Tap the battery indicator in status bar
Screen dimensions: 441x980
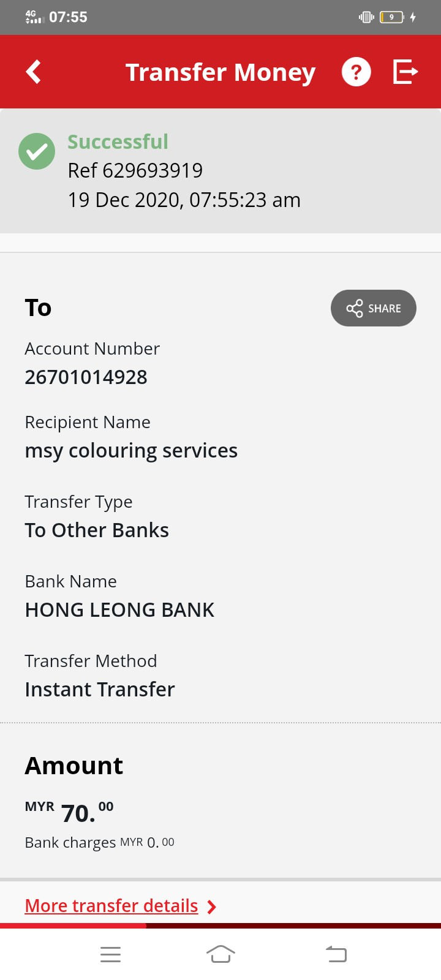[x=392, y=17]
